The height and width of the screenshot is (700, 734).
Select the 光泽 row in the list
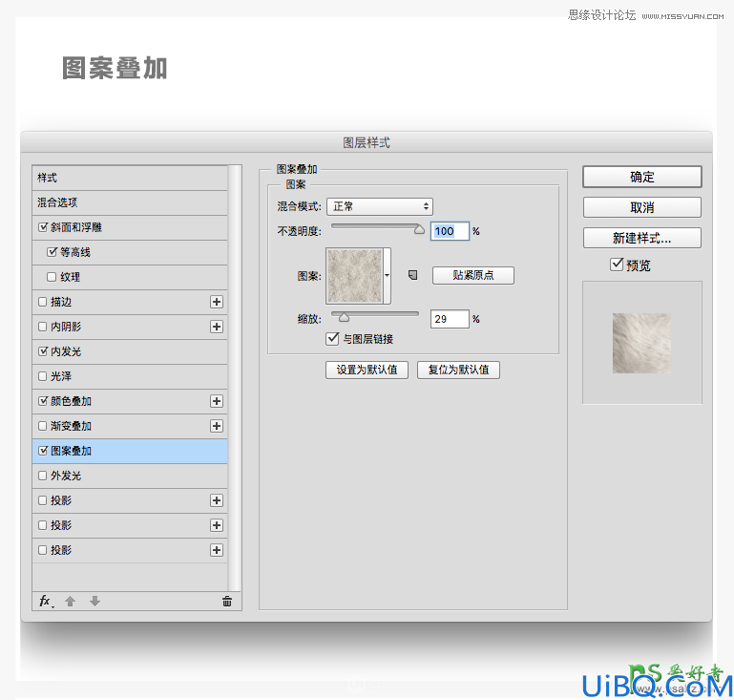130,376
